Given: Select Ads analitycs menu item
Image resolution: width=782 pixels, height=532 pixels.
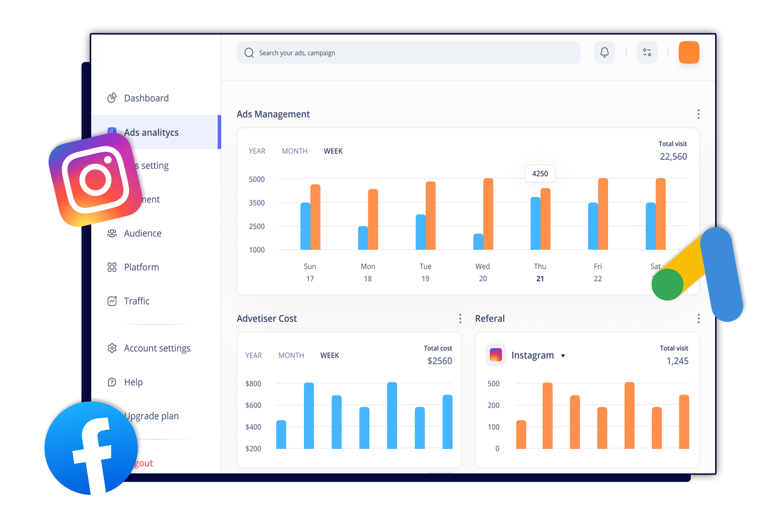Looking at the screenshot, I should point(156,132).
